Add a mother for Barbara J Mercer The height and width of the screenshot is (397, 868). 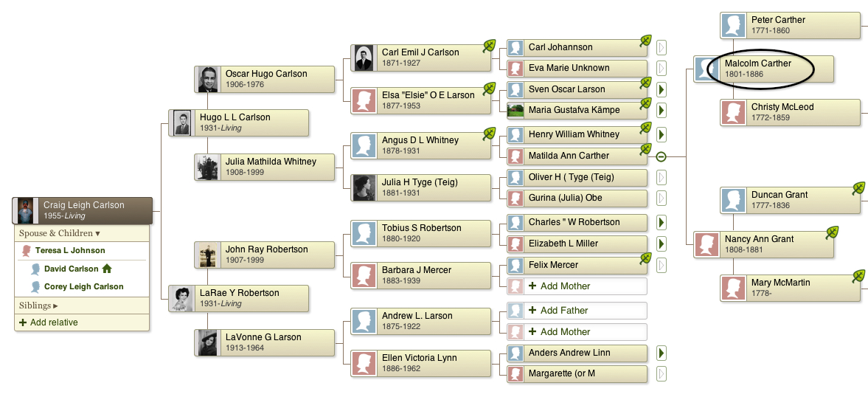[x=577, y=286]
